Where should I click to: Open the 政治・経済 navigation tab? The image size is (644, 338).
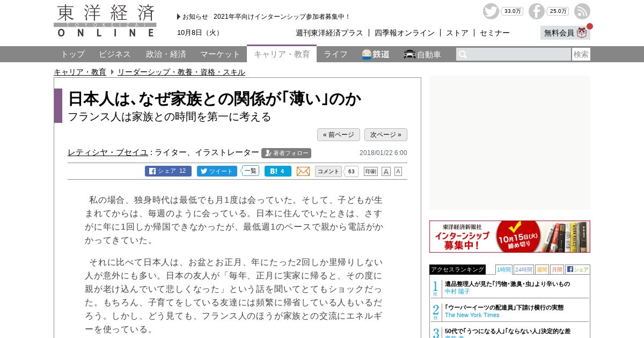pyautogui.click(x=166, y=54)
